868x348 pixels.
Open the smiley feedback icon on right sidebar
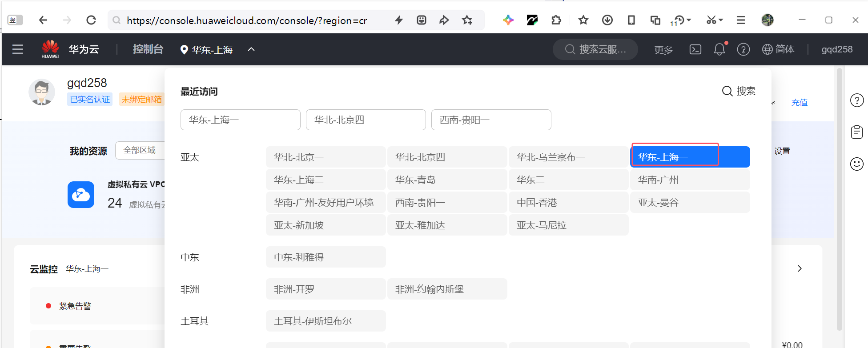click(x=857, y=164)
